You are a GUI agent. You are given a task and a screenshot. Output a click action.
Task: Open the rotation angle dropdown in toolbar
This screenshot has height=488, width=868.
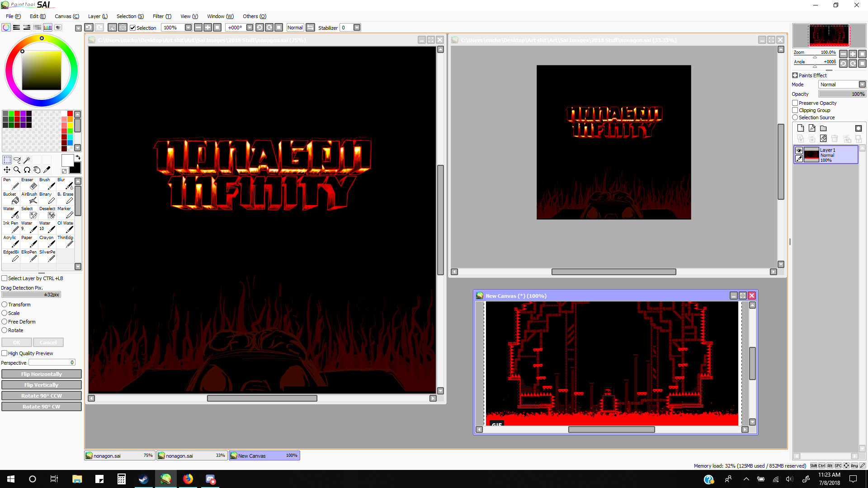(250, 28)
